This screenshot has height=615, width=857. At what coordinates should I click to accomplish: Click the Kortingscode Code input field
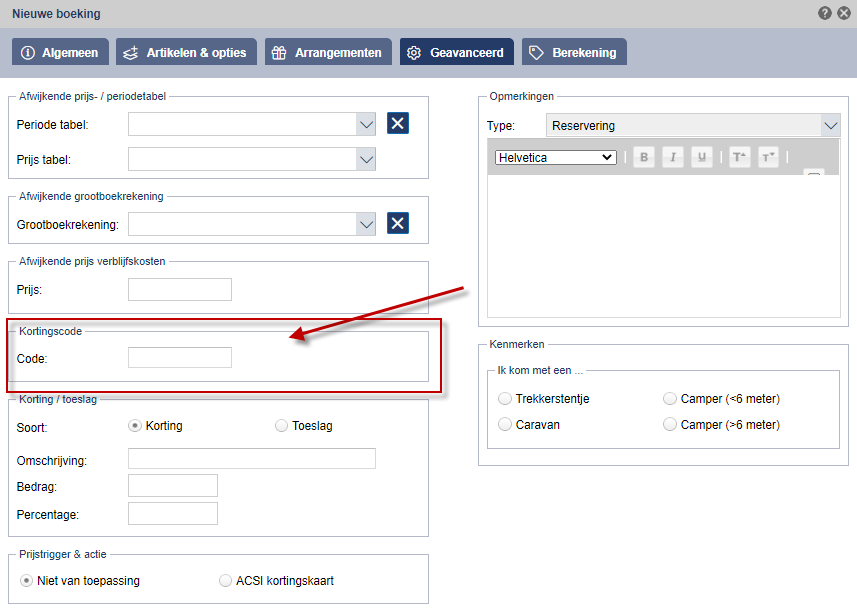(x=180, y=358)
